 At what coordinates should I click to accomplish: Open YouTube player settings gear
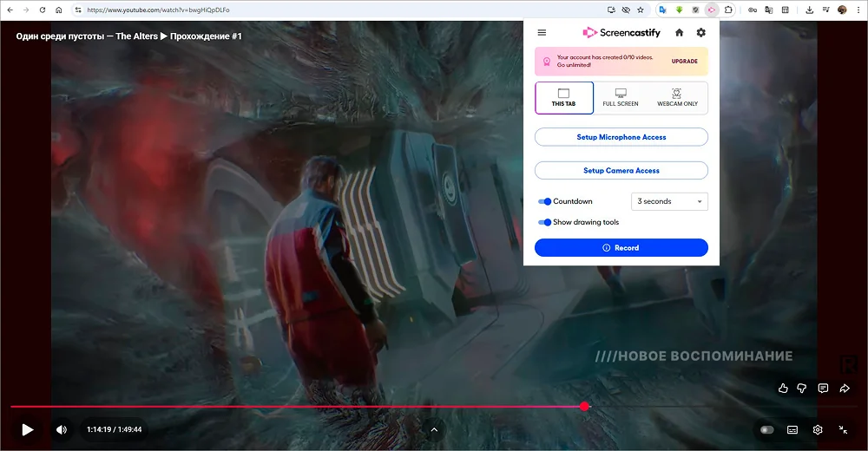[x=818, y=429]
